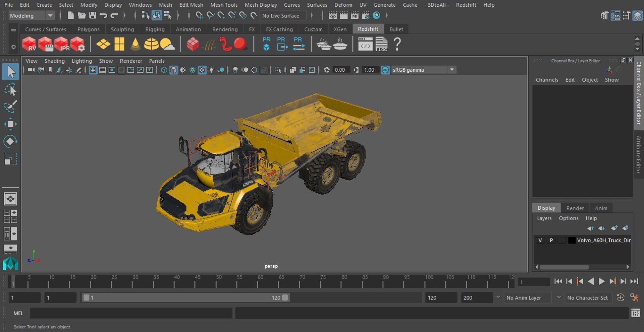
Task: Open Redshift render settings cube with gear
Action: [77, 44]
